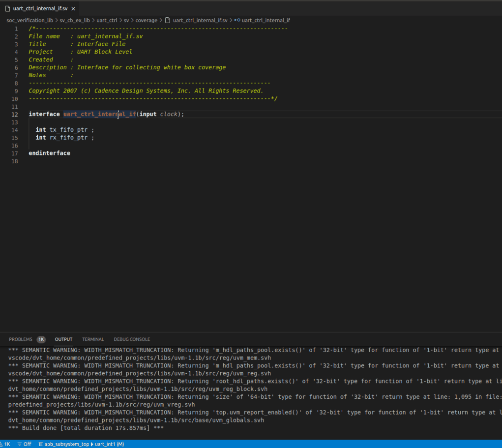Select the OUTPUT panel tab
Viewport: 502px width, 448px height.
(x=63, y=339)
